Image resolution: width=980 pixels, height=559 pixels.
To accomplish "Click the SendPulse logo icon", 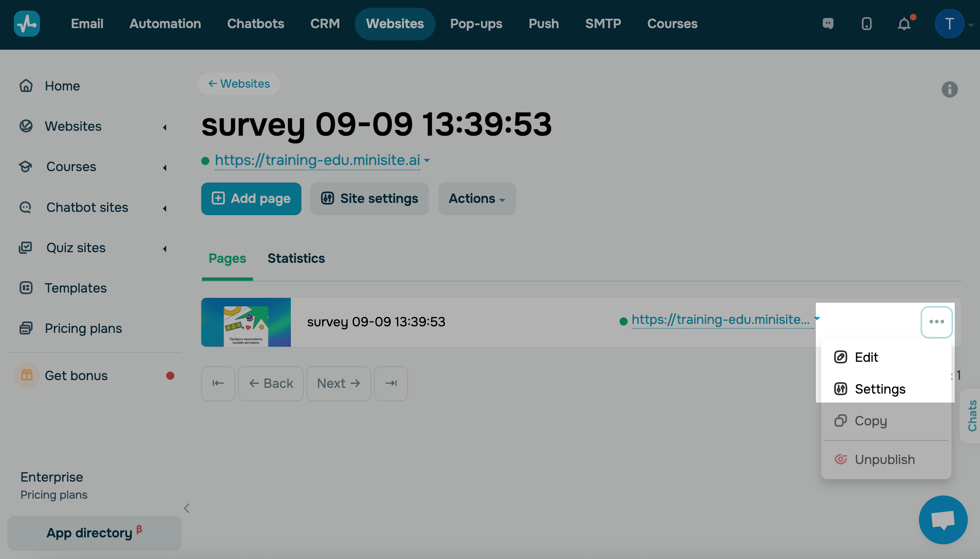I will tap(27, 24).
